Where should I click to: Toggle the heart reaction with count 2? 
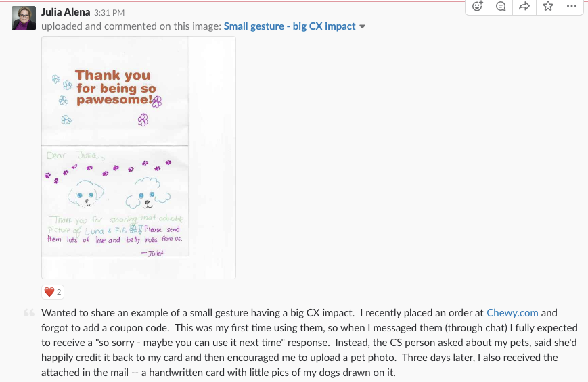click(53, 292)
